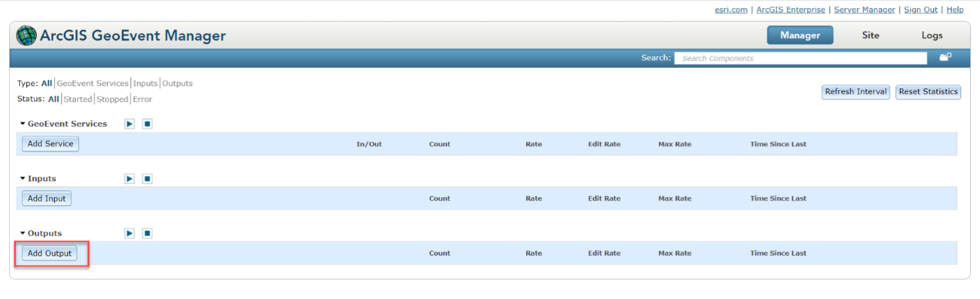Open the ArcGIS Enterprise link
980x299 pixels.
click(x=791, y=10)
